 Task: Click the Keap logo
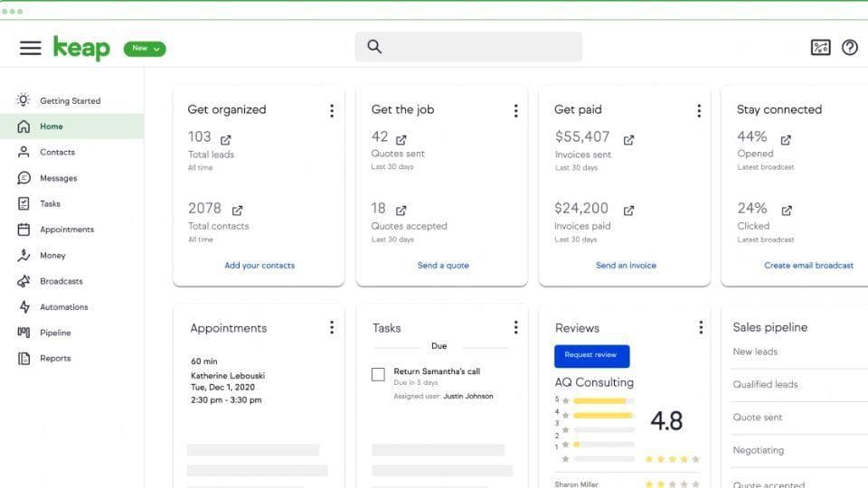point(81,48)
